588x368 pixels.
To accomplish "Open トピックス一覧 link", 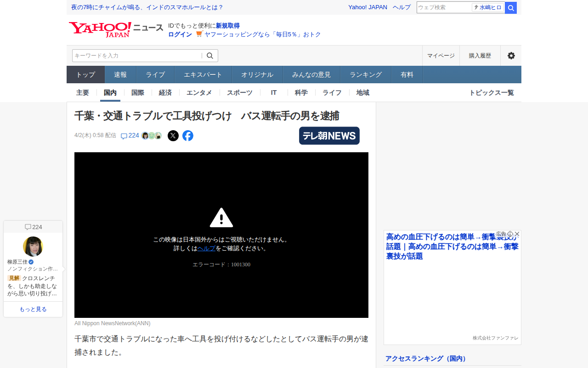I will 492,92.
